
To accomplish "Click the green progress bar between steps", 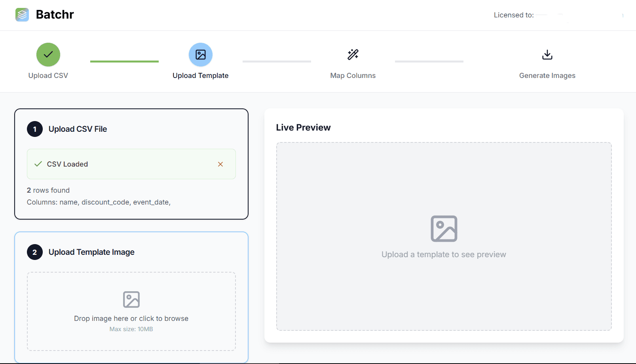I will [124, 61].
